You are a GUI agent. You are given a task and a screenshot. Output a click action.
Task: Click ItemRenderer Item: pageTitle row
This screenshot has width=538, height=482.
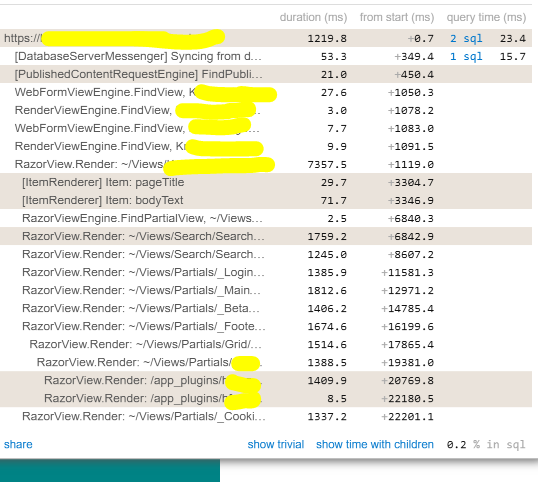point(266,182)
